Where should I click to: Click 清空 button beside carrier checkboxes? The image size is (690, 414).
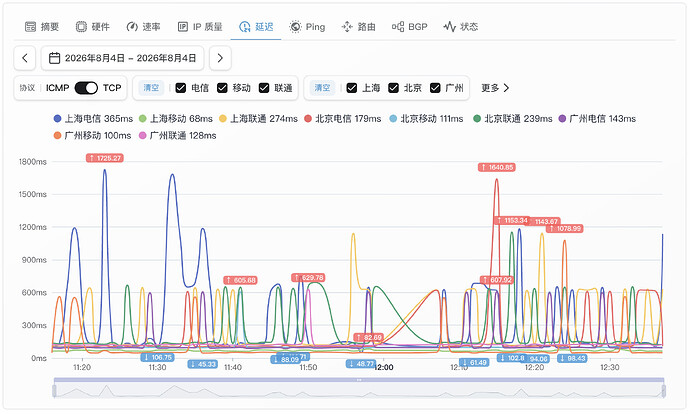coord(151,88)
